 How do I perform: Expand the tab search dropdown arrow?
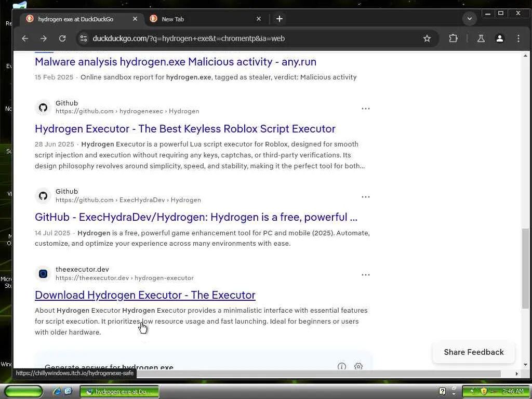coord(470,19)
